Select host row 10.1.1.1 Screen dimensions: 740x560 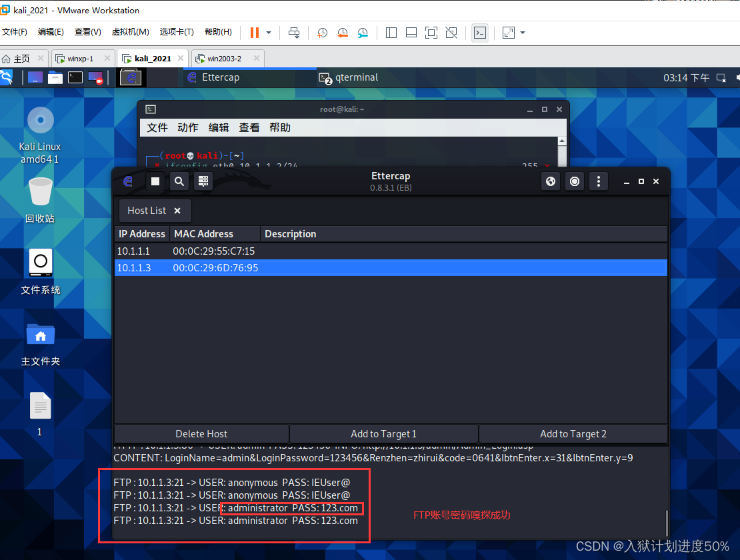[391, 251]
